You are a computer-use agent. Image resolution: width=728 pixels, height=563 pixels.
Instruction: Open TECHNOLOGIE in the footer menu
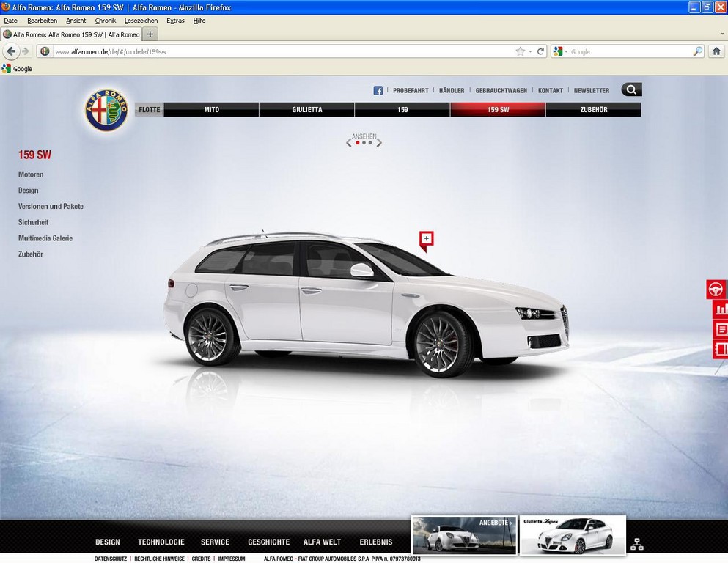[161, 542]
